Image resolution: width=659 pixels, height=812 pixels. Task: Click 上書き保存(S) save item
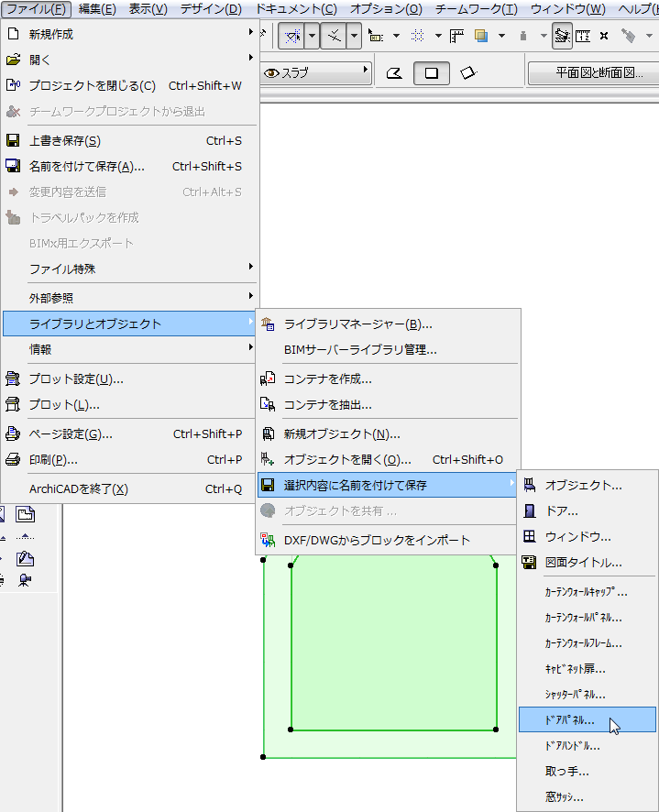click(x=130, y=140)
